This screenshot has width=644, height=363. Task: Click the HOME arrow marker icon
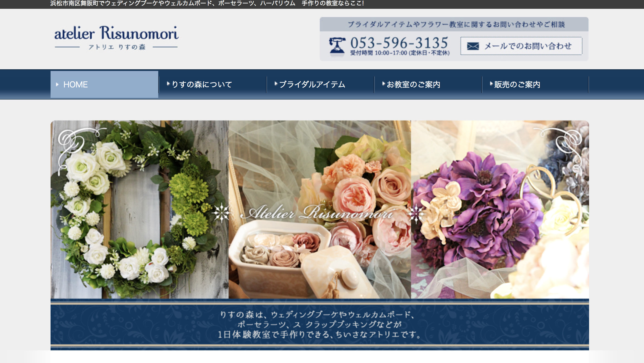[57, 84]
